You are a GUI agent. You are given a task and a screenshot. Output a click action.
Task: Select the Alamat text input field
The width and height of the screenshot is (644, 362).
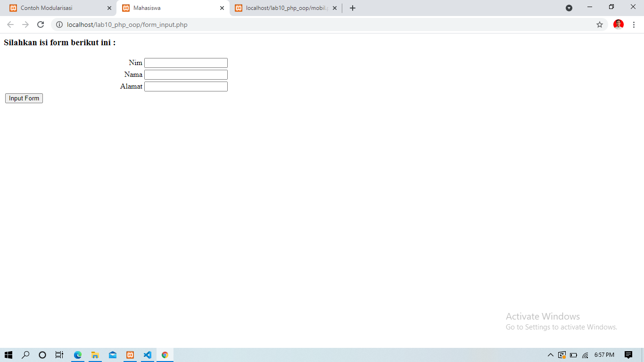coord(186,87)
